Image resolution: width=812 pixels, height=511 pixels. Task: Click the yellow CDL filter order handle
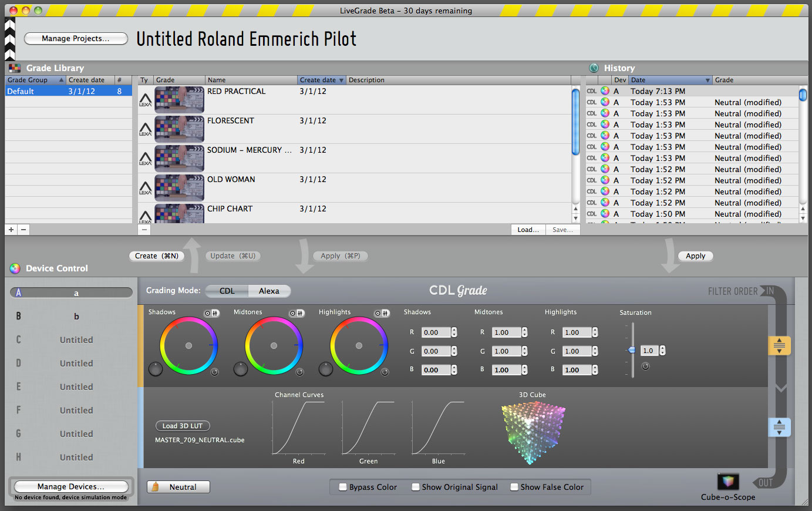pos(779,345)
